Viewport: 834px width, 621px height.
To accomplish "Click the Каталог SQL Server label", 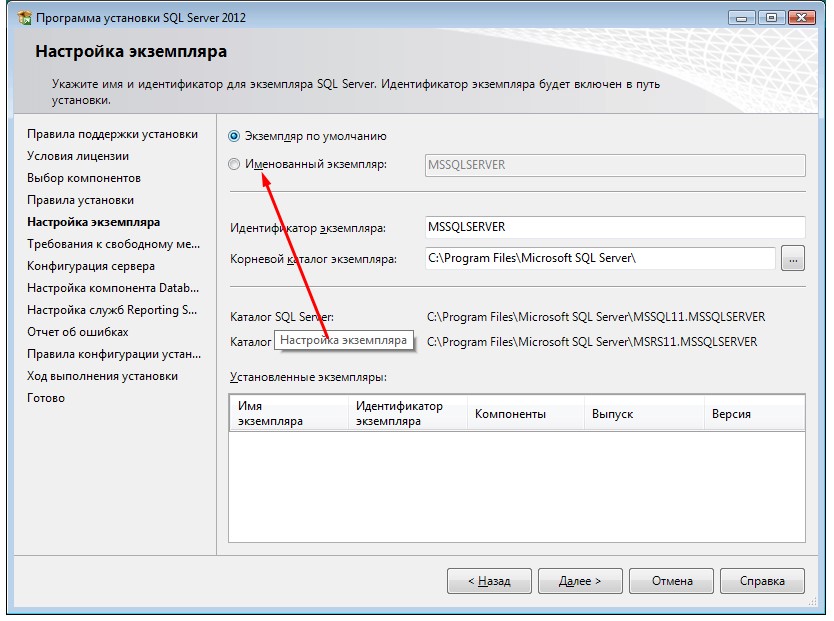I will click(282, 317).
